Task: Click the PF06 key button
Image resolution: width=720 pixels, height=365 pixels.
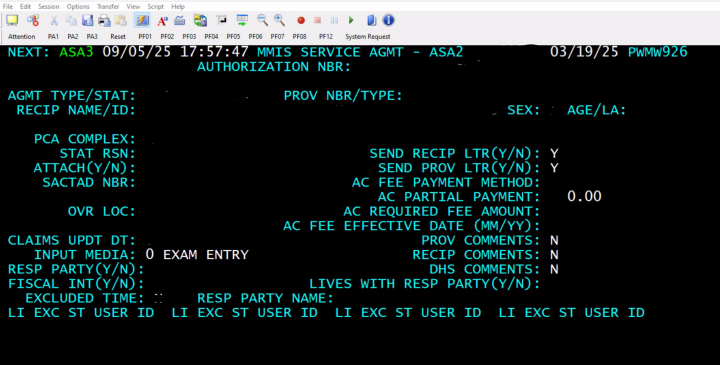Action: [x=255, y=36]
